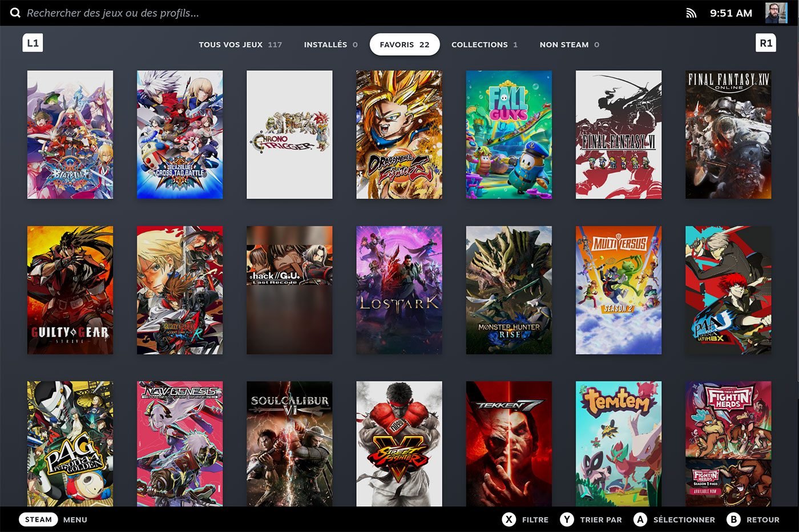Open the SoulCalibur VI cover
This screenshot has height=532, width=799.
pyautogui.click(x=289, y=444)
